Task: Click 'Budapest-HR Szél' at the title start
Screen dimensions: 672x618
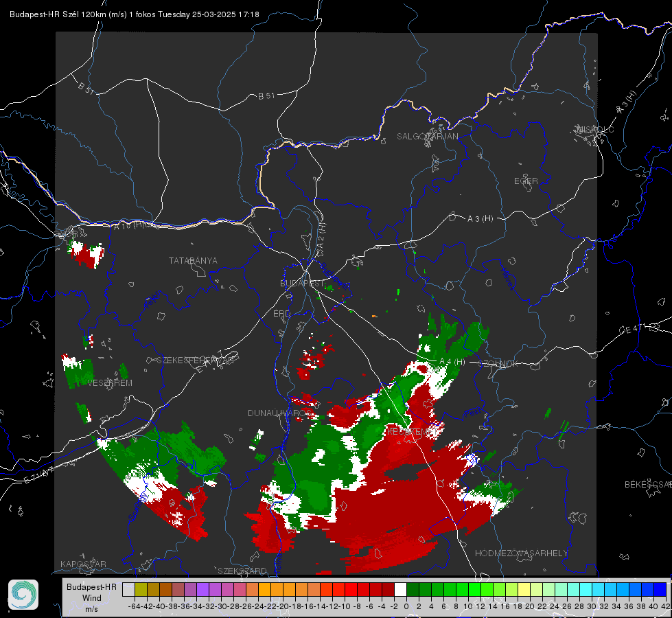Action: (44, 14)
